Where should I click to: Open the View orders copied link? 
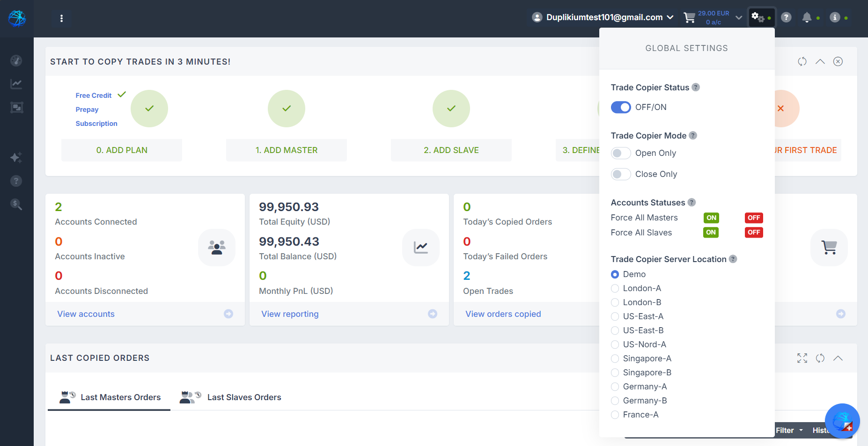(503, 314)
